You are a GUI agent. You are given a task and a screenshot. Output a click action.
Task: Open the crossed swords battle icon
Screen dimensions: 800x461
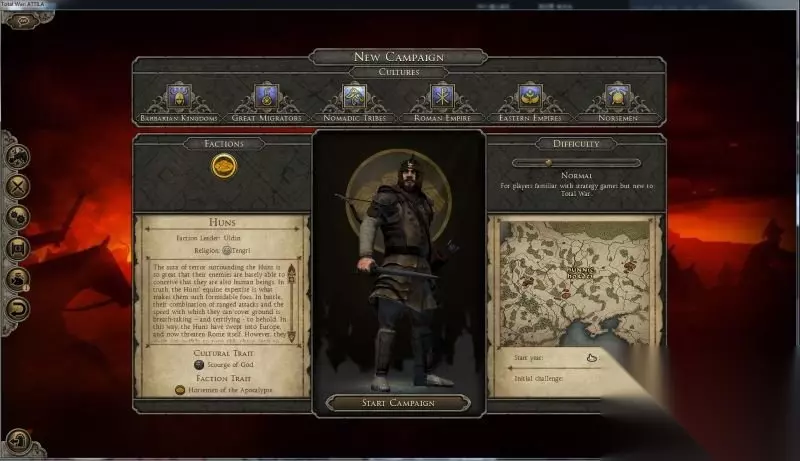point(18,187)
